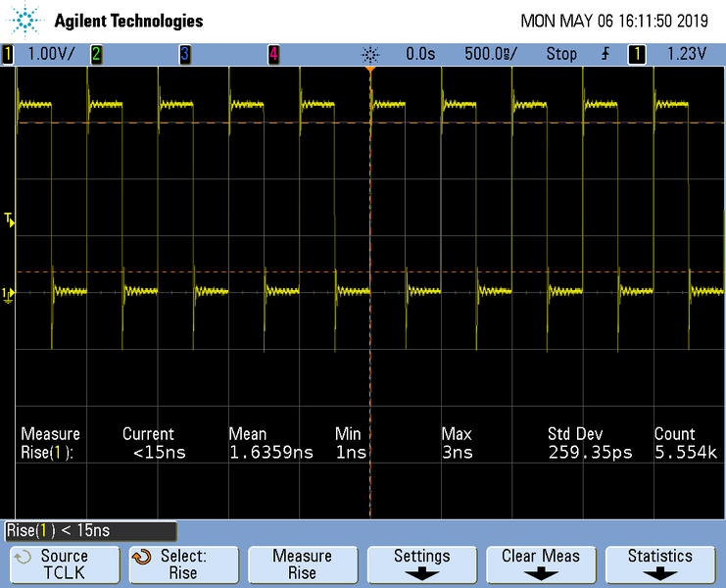Open the Settings softkey menu
Viewport: 726px width, 588px height.
coord(421,564)
